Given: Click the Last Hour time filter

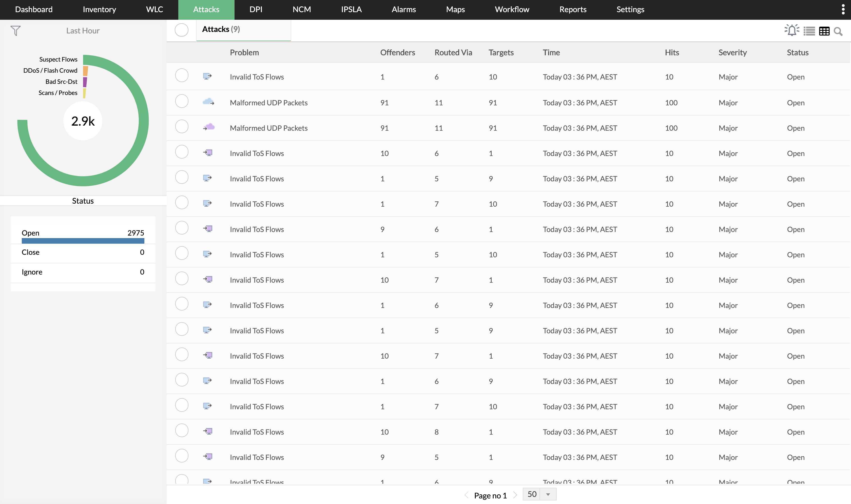Looking at the screenshot, I should tap(83, 31).
